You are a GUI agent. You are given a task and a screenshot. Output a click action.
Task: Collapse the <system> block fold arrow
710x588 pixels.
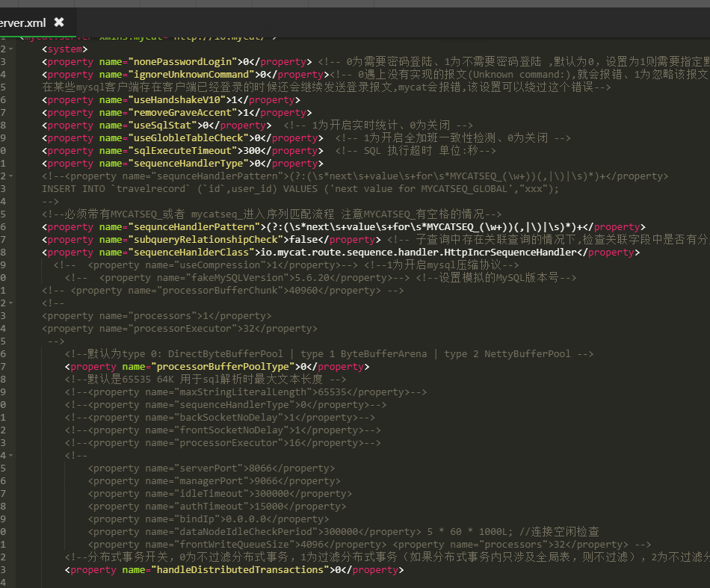(10, 49)
